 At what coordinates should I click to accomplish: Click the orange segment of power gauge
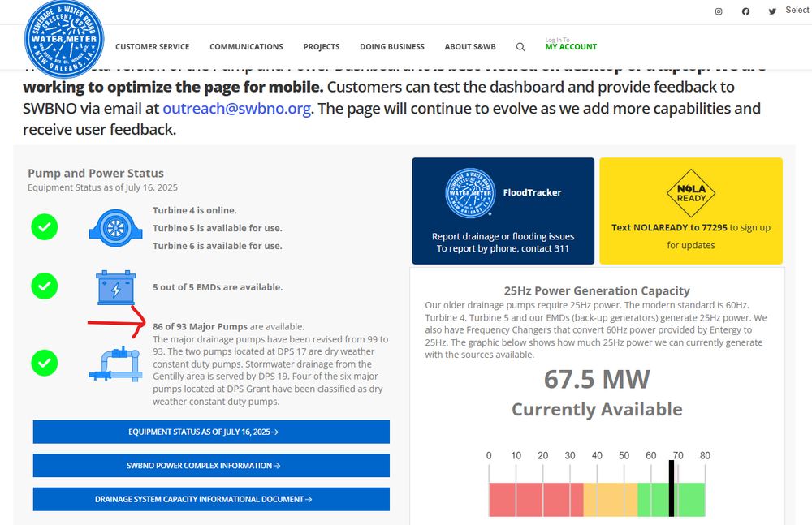[611, 500]
